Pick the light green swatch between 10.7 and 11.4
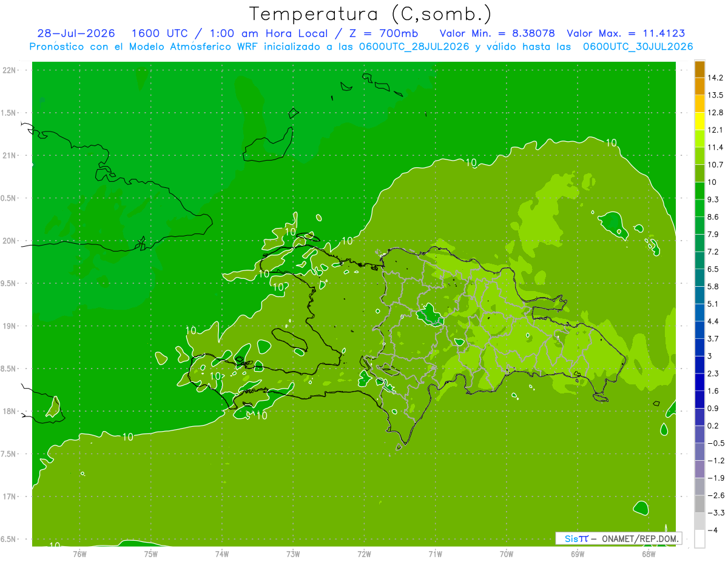 point(699,156)
